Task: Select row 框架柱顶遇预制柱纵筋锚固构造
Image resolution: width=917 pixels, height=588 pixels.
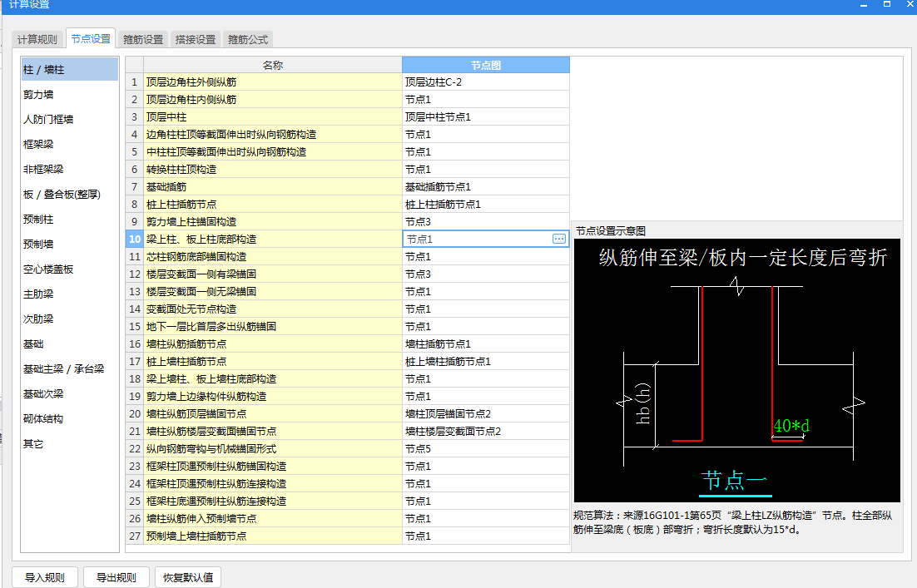Action: (x=273, y=467)
